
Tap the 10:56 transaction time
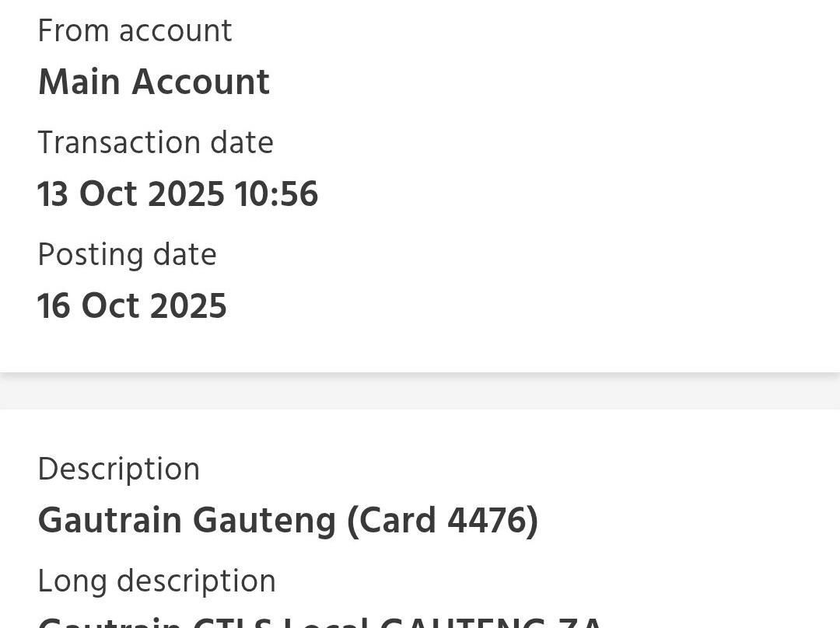(276, 194)
